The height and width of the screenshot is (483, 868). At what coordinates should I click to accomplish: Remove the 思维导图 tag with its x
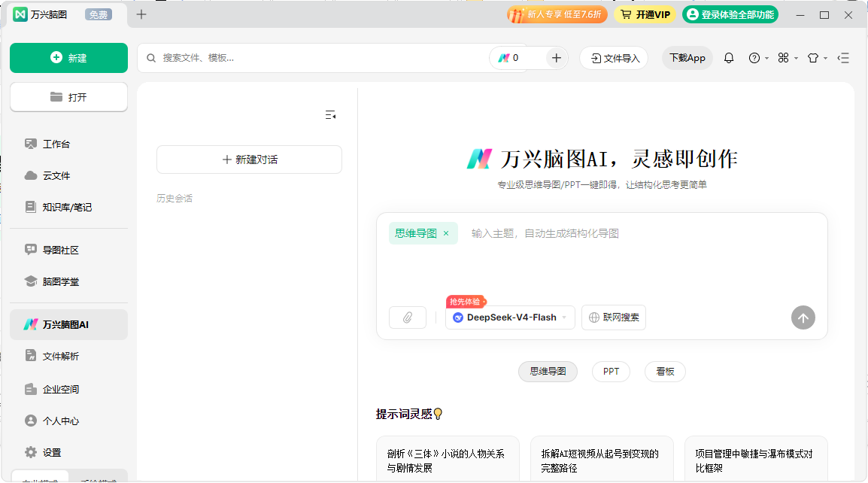[446, 233]
